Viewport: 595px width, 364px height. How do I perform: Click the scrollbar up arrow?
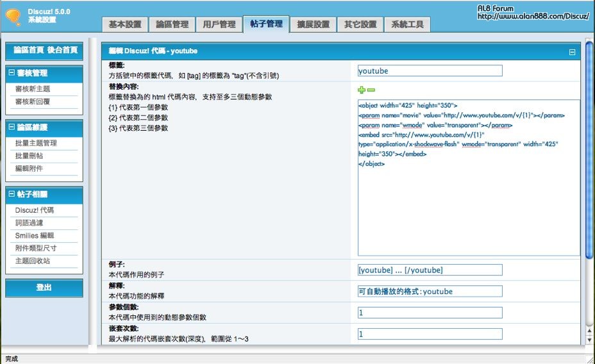pos(589,331)
